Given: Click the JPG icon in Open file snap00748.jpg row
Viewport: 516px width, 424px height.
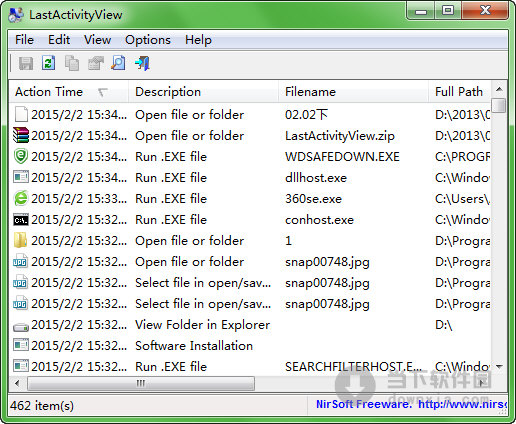Looking at the screenshot, I should point(20,261).
